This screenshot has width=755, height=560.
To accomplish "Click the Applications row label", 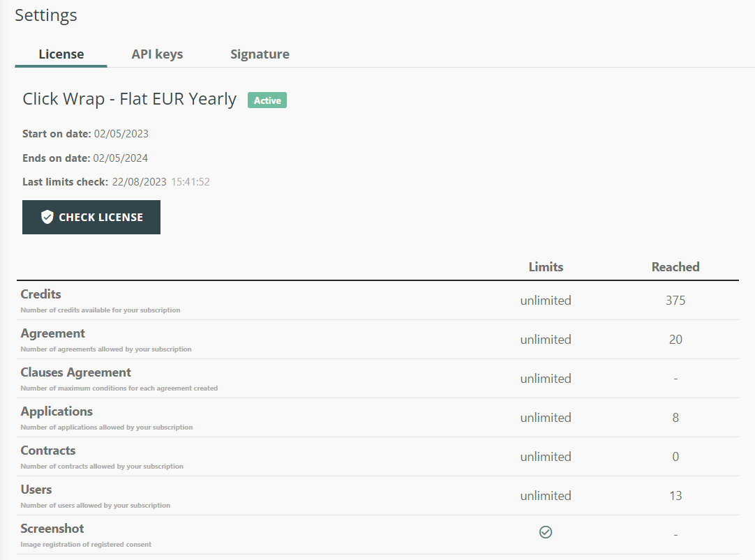I will point(57,411).
